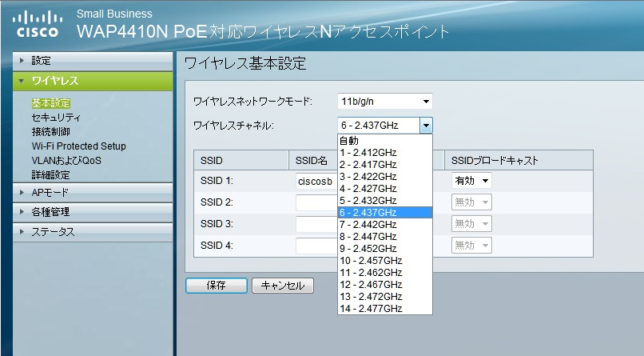The width and height of the screenshot is (644, 356).
Task: Select channel 7 - 2.442GHz
Action: [x=385, y=225]
